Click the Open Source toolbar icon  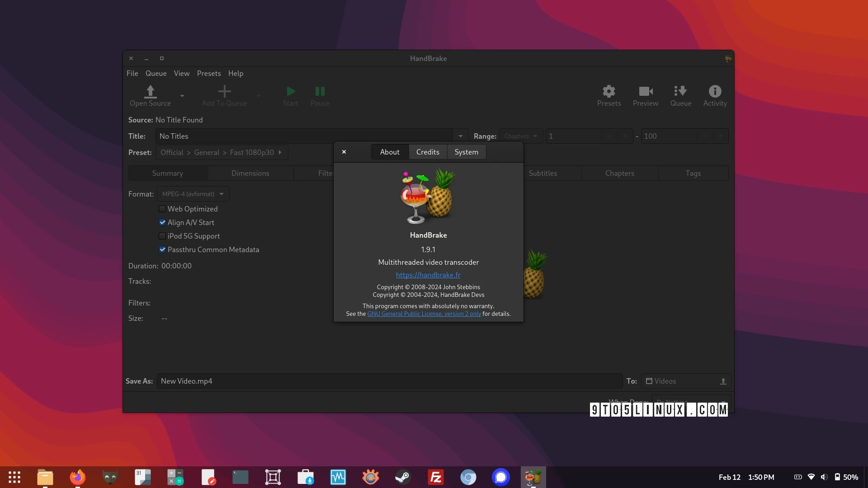point(150,95)
